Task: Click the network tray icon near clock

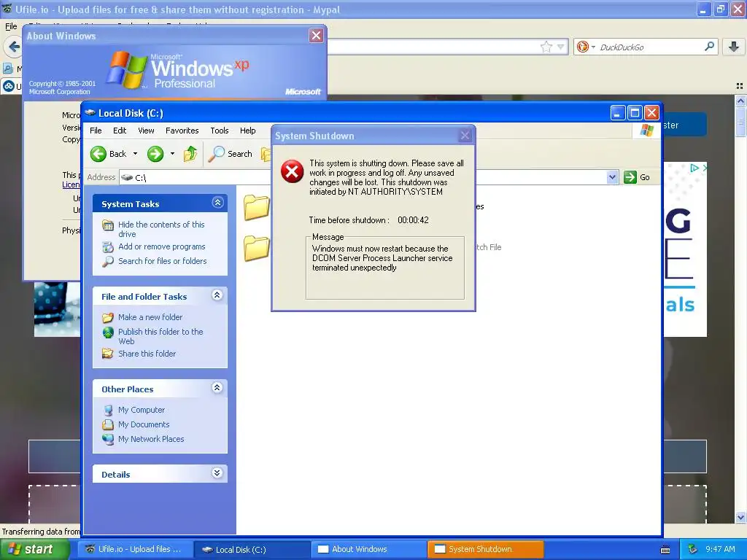Action: 693,549
